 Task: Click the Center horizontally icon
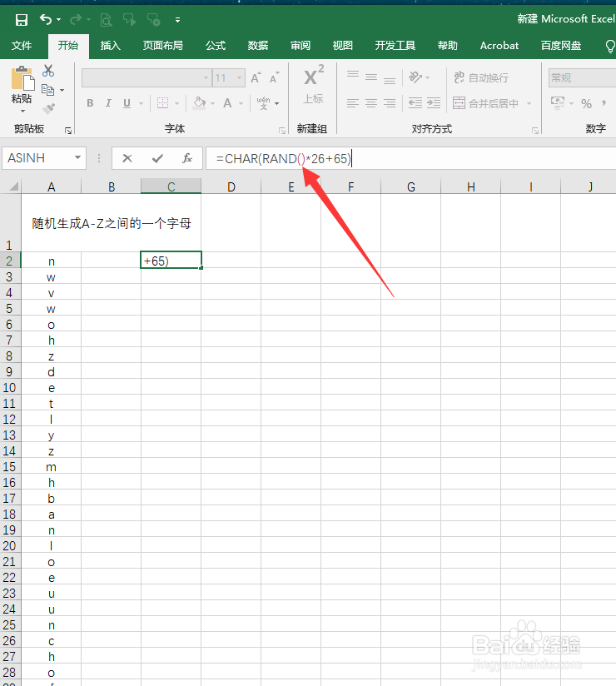(371, 103)
